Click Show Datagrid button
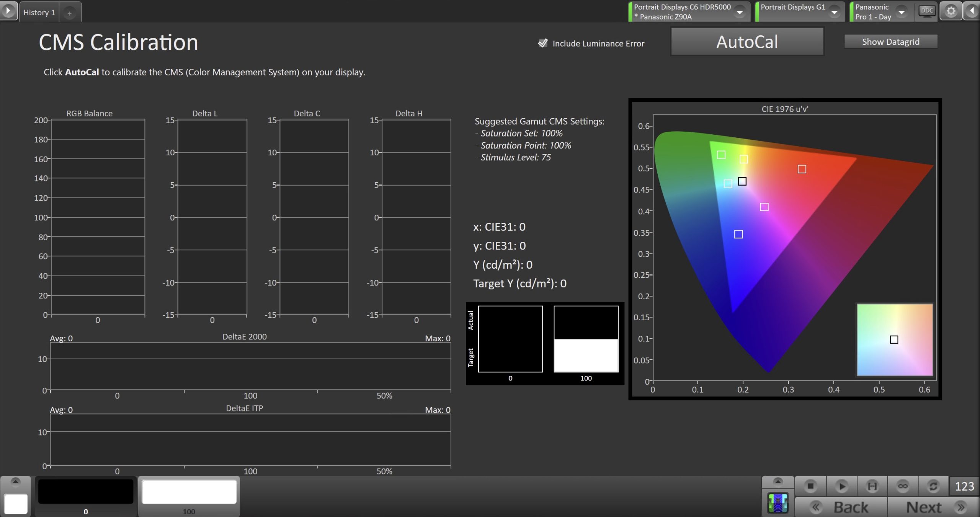This screenshot has height=517, width=980. tap(890, 42)
